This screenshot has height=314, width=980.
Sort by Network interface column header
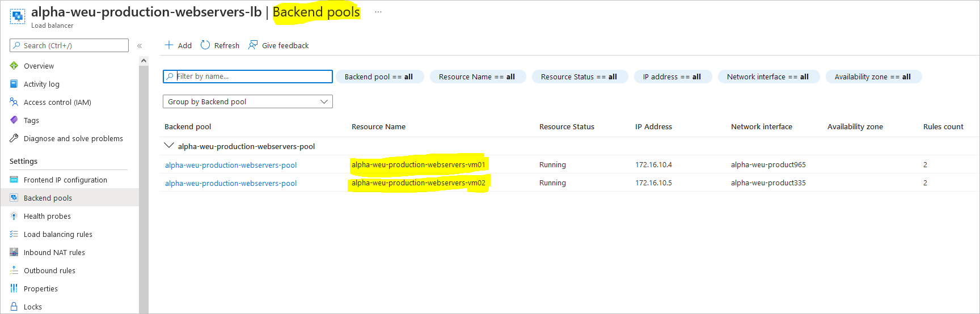pos(762,126)
